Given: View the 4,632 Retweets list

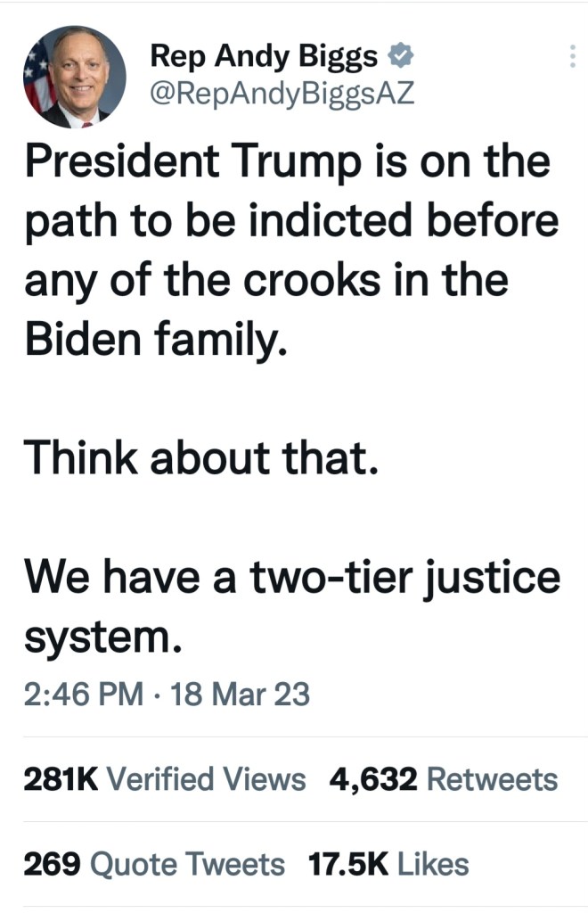Looking at the screenshot, I should tap(443, 779).
